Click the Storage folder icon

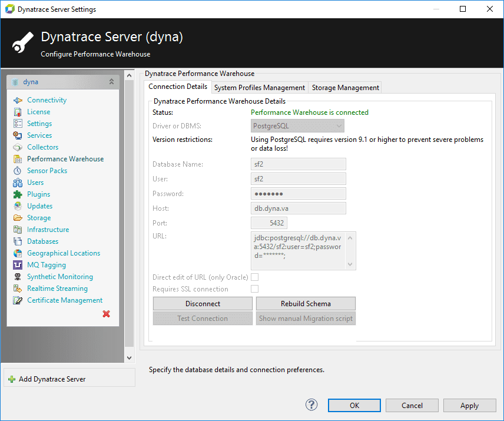click(x=18, y=218)
